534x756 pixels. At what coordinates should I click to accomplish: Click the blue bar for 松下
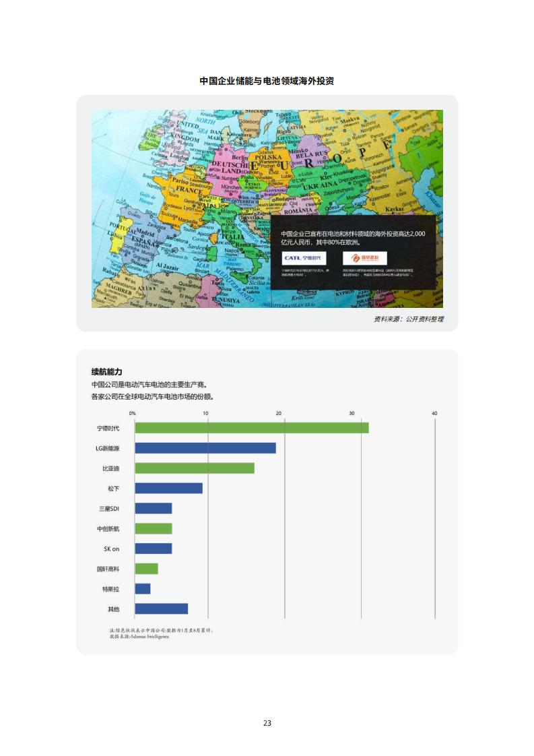tap(168, 489)
